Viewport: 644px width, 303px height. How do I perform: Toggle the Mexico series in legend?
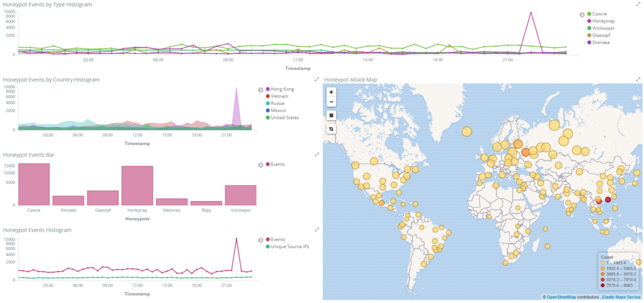click(x=276, y=110)
